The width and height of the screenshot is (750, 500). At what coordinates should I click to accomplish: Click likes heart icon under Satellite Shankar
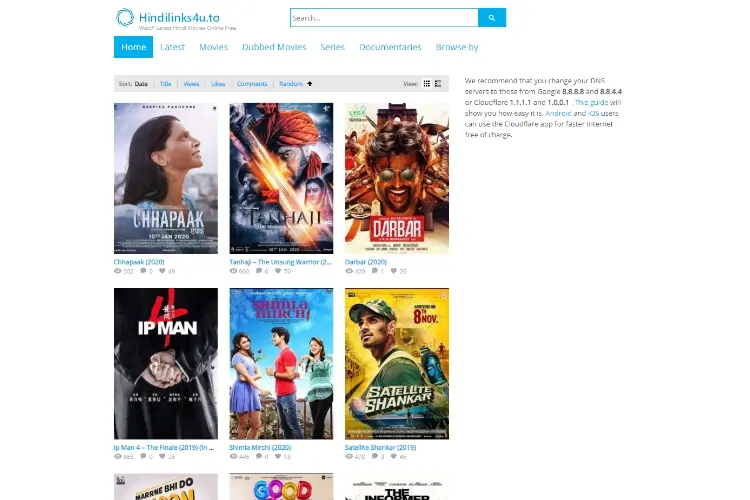[394, 456]
